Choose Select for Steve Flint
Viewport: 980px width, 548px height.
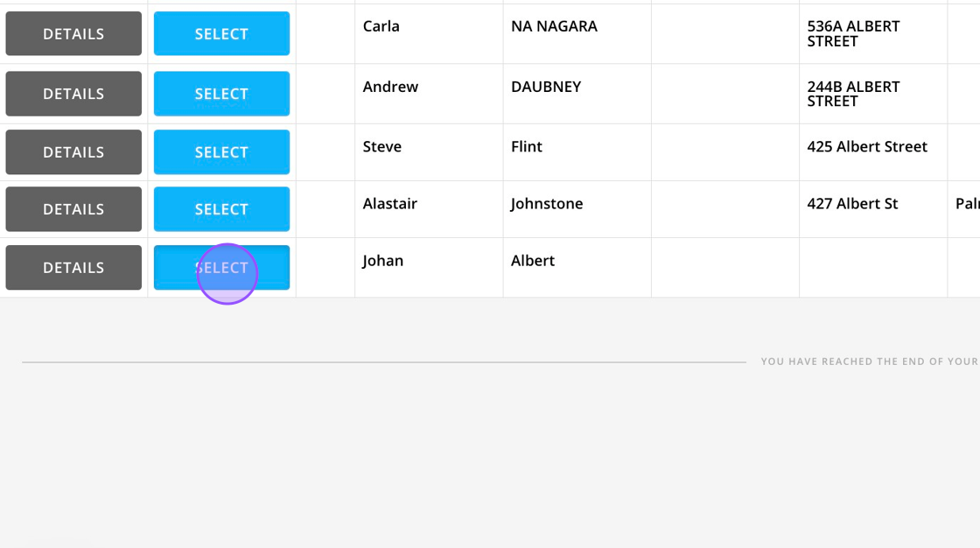click(x=221, y=152)
